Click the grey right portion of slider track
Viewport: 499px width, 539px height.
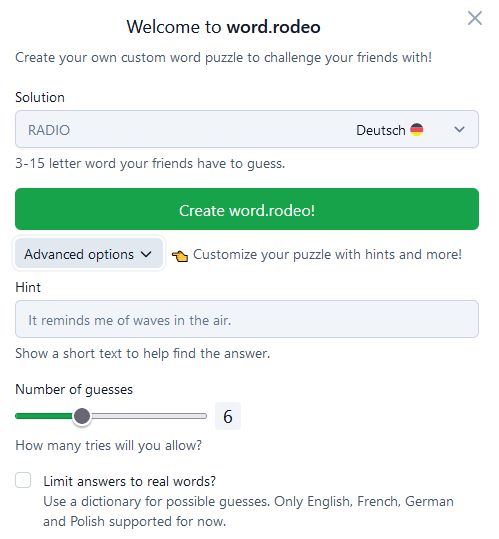148,416
